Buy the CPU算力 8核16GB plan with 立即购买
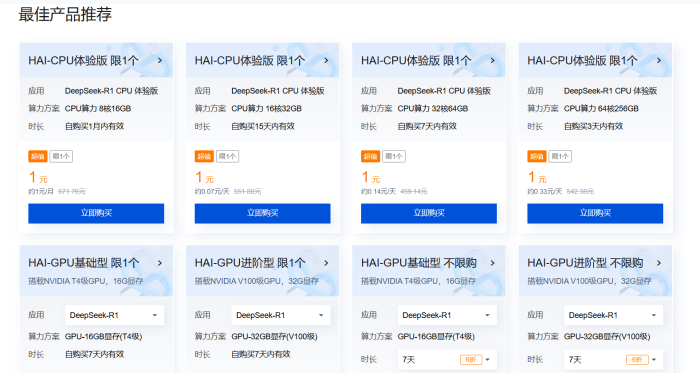700x373 pixels. (x=96, y=213)
